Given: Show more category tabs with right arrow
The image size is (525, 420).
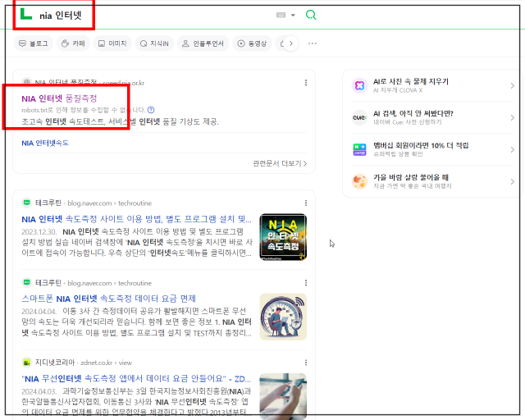Looking at the screenshot, I should [291, 43].
